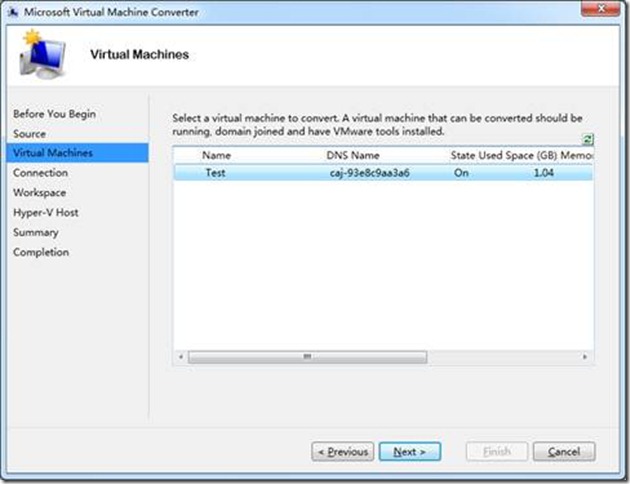Image resolution: width=630 pixels, height=484 pixels.
Task: Cancel the conversion wizard
Action: coord(564,452)
